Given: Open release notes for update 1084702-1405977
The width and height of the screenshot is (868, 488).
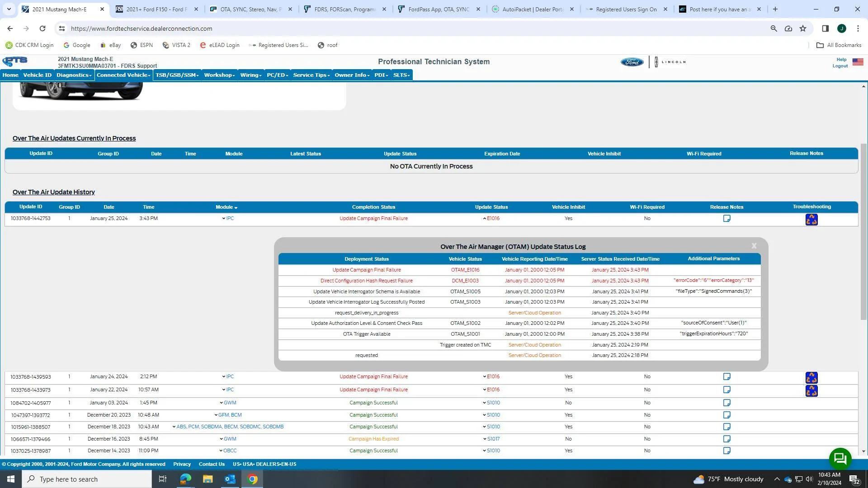Looking at the screenshot, I should coord(726,403).
